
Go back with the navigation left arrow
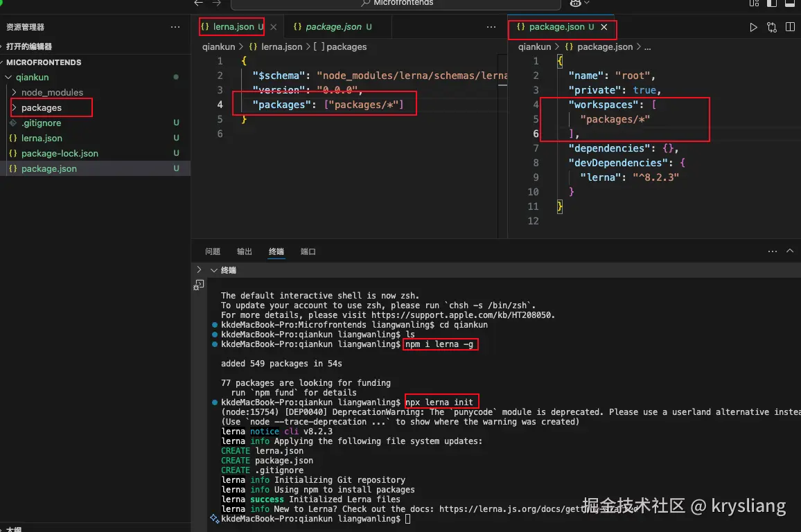coord(199,3)
